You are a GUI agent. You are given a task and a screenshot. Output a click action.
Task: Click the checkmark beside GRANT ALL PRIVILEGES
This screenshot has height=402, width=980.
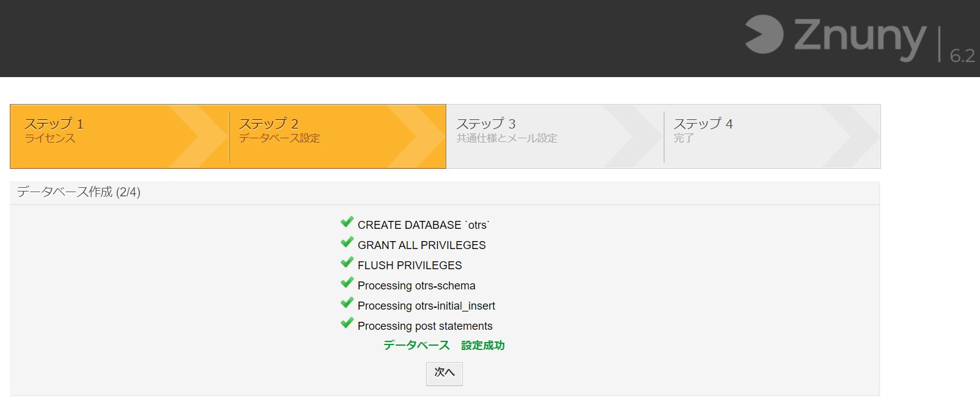point(347,242)
